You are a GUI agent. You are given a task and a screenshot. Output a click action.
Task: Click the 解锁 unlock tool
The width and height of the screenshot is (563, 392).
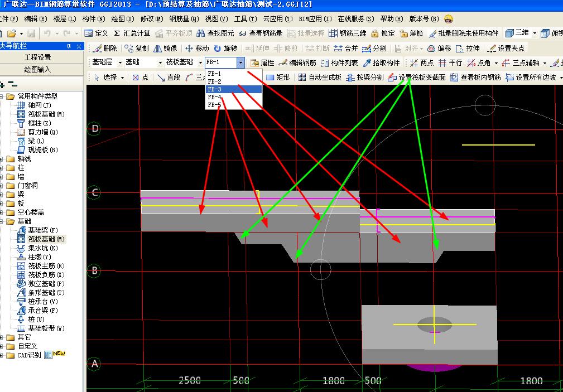[x=411, y=33]
